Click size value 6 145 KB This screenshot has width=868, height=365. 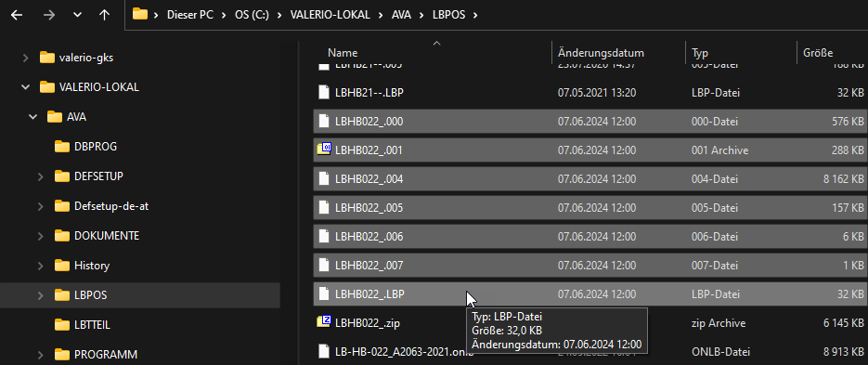point(844,323)
